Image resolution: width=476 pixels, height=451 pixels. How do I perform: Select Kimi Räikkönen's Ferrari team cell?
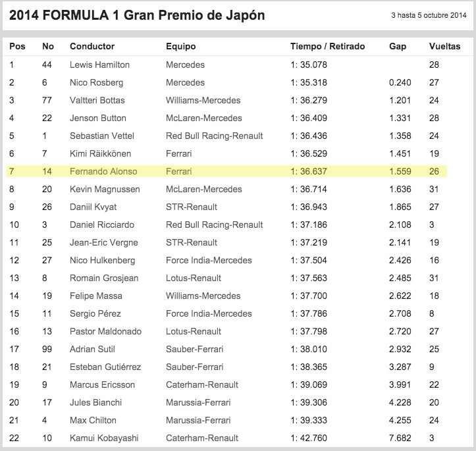pyautogui.click(x=180, y=154)
